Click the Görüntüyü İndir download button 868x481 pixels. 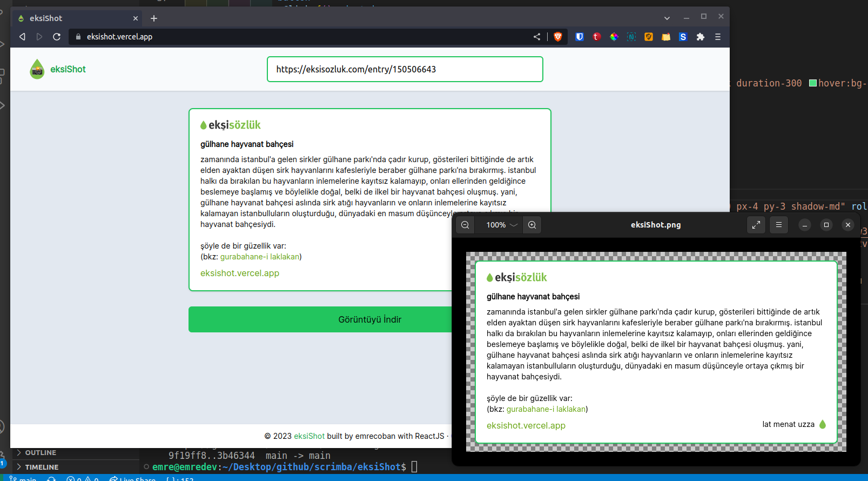pos(320,319)
